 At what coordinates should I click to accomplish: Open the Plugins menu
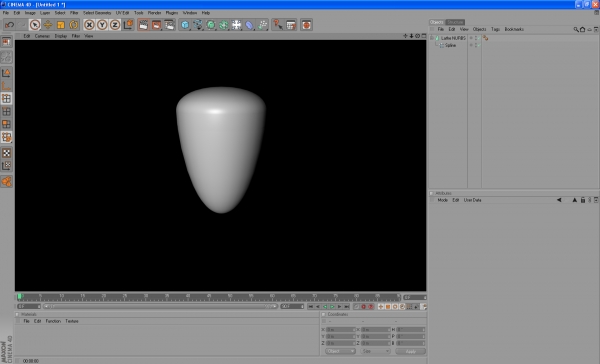(x=172, y=13)
